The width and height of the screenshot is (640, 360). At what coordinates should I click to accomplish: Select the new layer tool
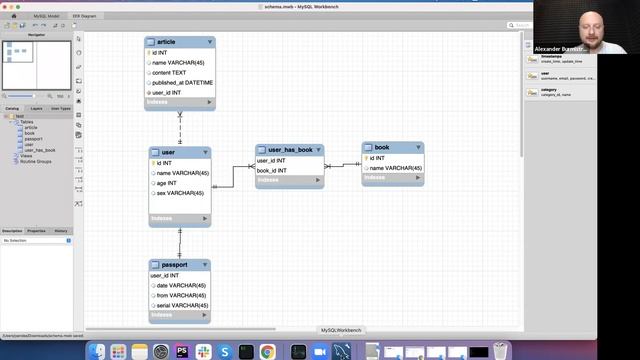coord(79,81)
